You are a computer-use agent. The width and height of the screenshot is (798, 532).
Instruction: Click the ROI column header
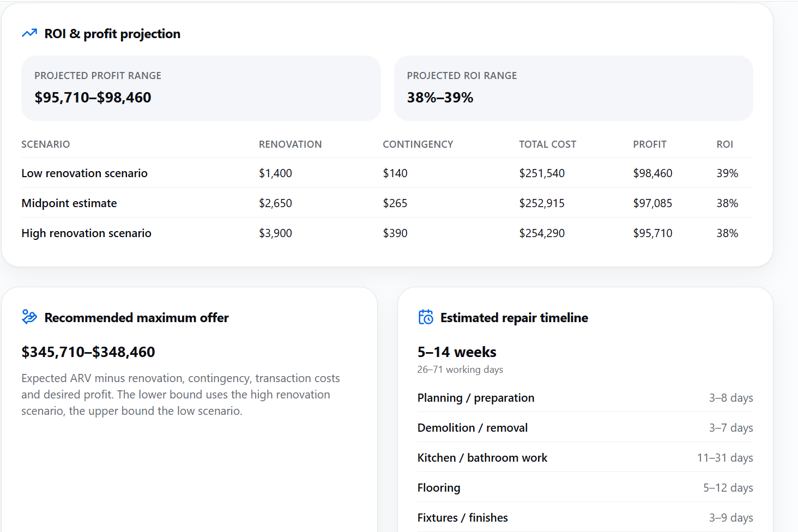click(x=724, y=144)
